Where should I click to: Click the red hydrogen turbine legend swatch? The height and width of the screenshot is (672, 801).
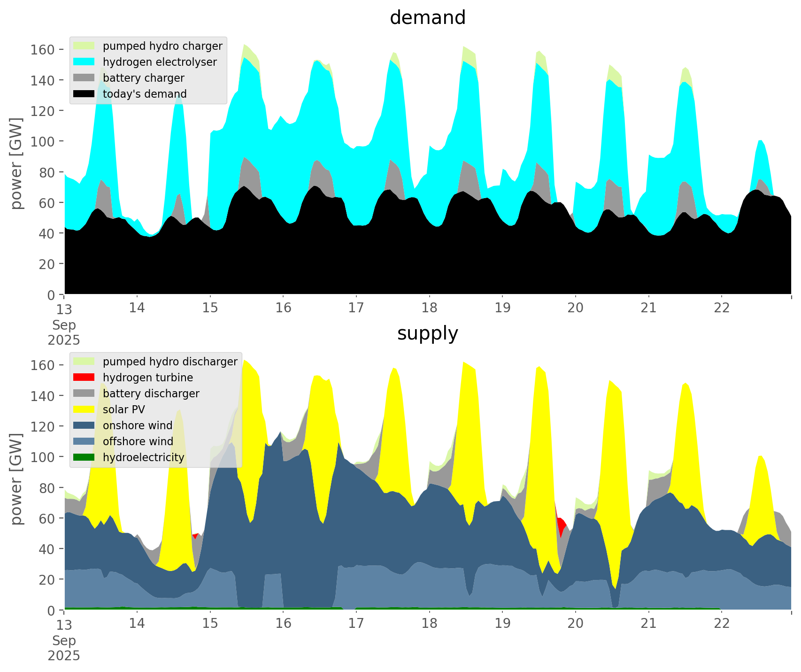tap(84, 378)
